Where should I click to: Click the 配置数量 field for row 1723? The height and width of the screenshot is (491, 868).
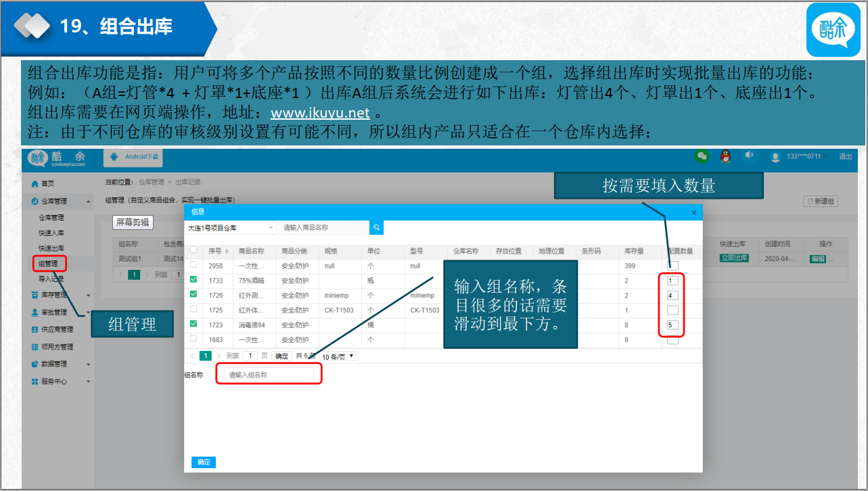coord(672,325)
